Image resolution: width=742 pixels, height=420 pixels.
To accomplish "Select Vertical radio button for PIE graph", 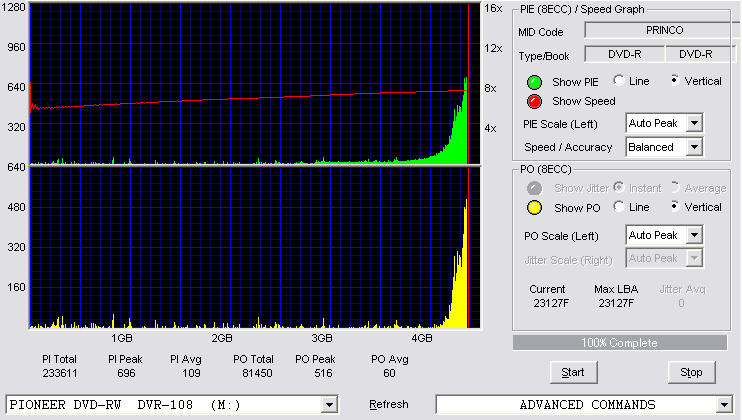I will (x=675, y=80).
